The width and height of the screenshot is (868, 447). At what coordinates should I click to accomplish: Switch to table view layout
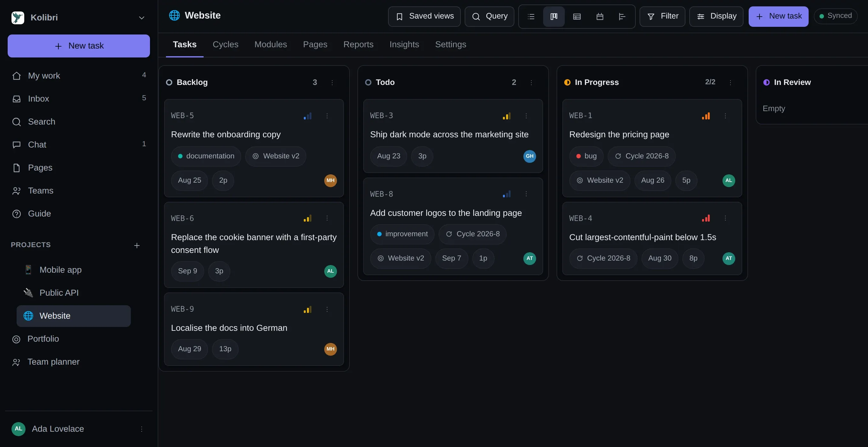click(x=577, y=17)
